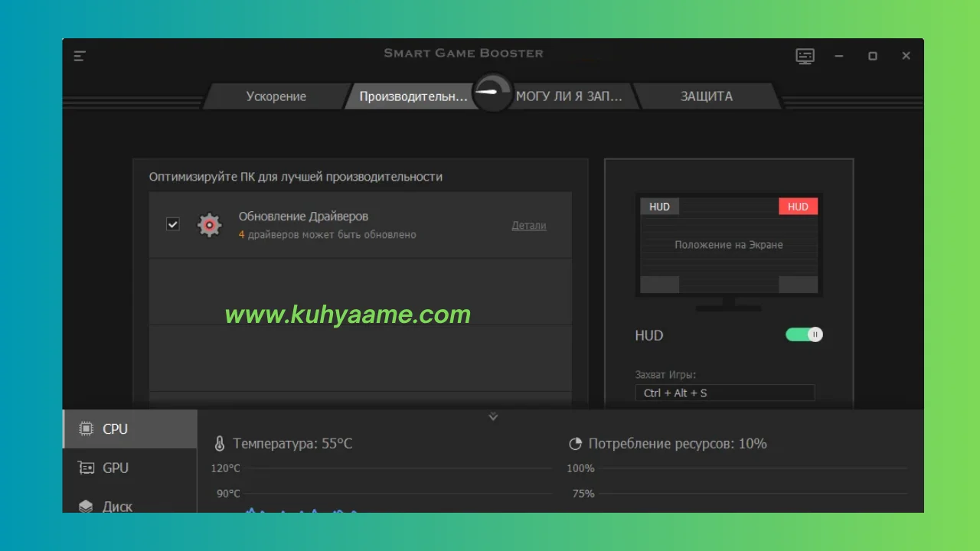Open the ЗАЩИТА tab
The width and height of the screenshot is (980, 551).
[707, 96]
